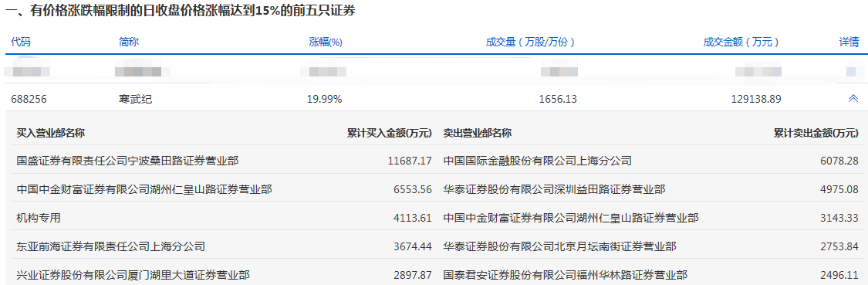Select sell amount 2753.84
868x285 pixels.
[840, 246]
